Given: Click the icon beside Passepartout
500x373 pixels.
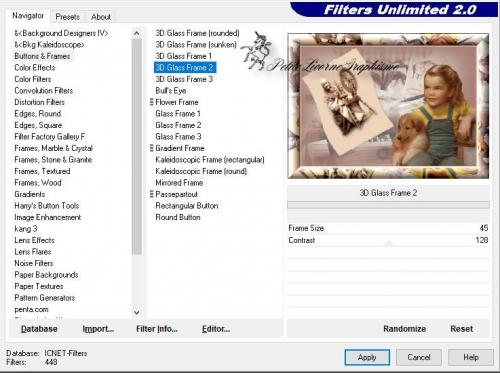Looking at the screenshot, I should pyautogui.click(x=152, y=194).
